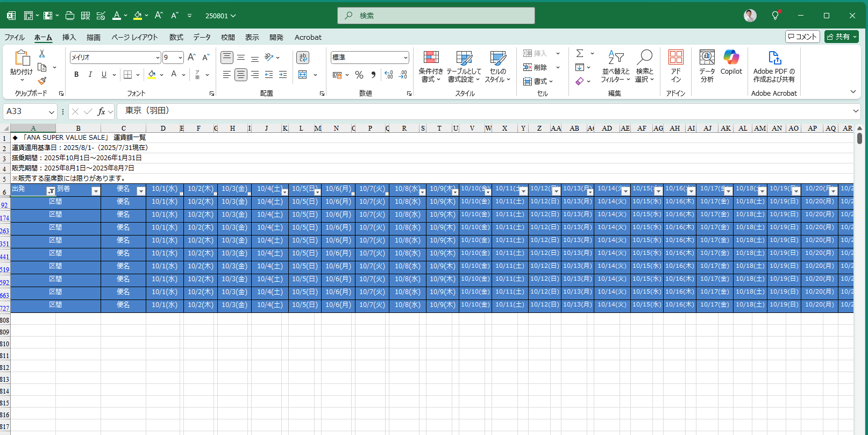Click the Insert Function fx icon

click(x=101, y=111)
